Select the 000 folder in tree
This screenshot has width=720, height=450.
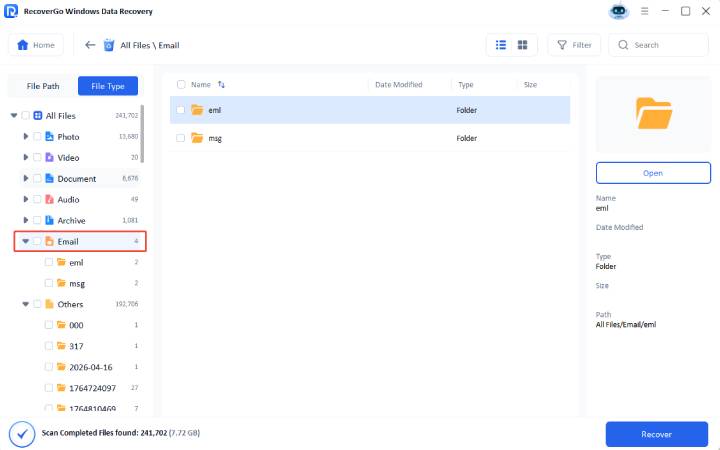76,325
